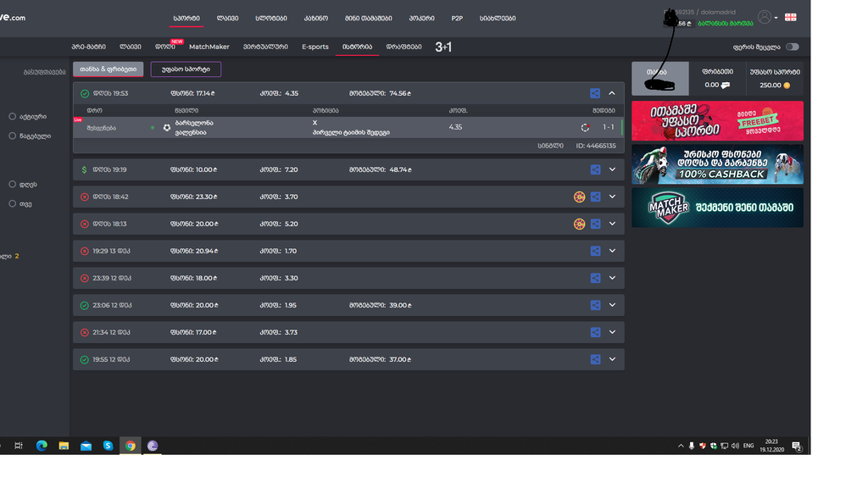
Task: Select the აქტიური radio filter
Action: [12, 117]
